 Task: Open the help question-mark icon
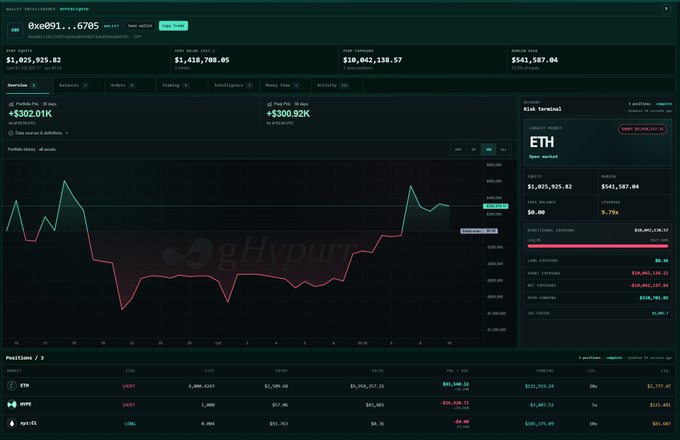coord(666,9)
